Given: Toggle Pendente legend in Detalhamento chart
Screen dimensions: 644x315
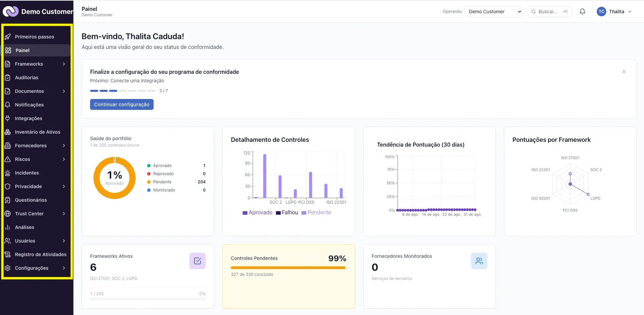Looking at the screenshot, I should pyautogui.click(x=316, y=213).
